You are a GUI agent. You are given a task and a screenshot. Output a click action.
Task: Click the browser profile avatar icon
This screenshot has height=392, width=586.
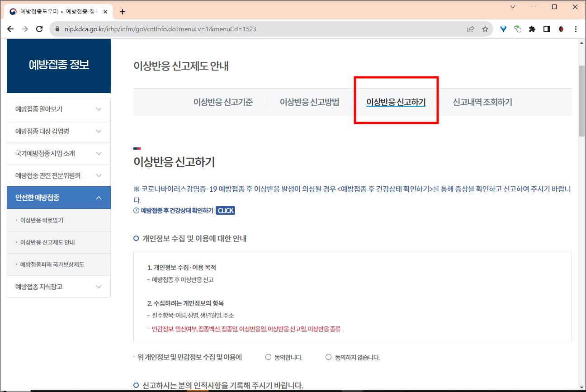click(561, 28)
